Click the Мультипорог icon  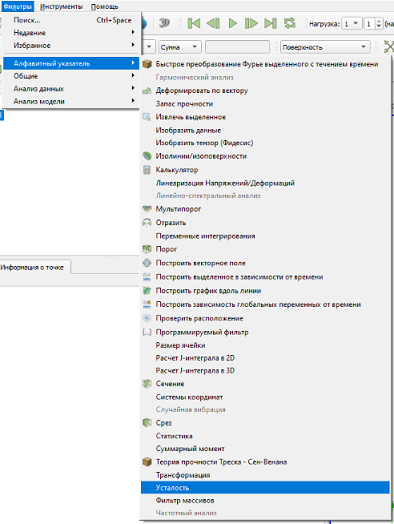pyautogui.click(x=147, y=209)
